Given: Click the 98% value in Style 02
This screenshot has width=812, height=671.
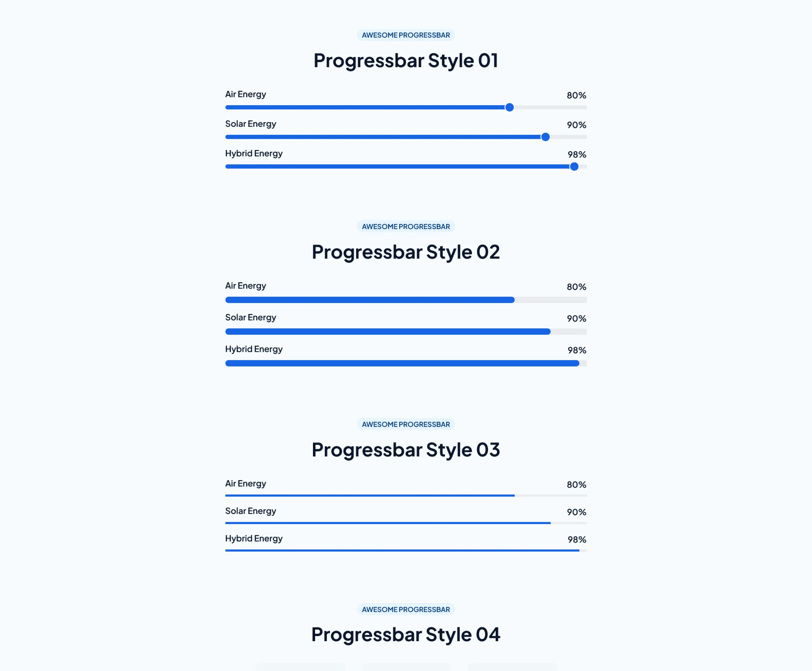Looking at the screenshot, I should pyautogui.click(x=576, y=350).
